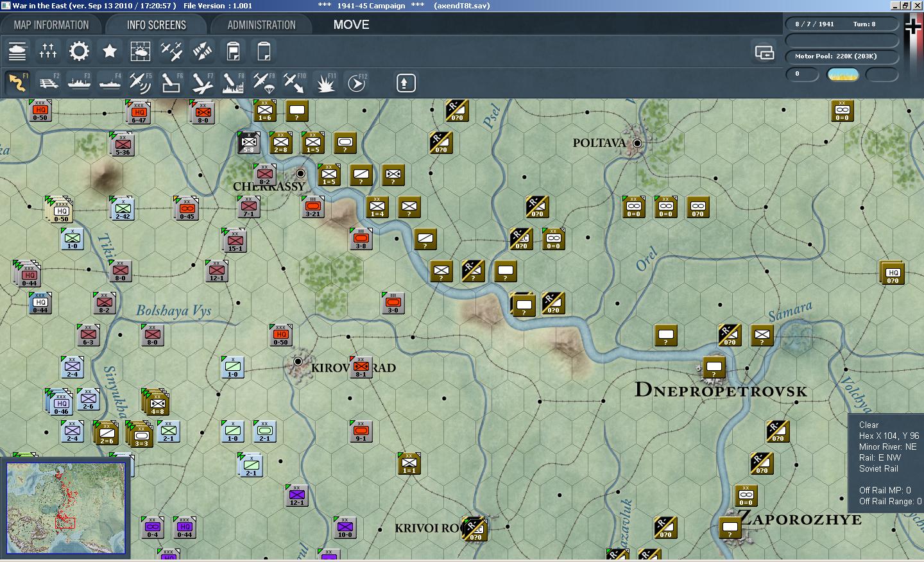
Task: Select the red unit labeled 3-8
Action: 361,239
